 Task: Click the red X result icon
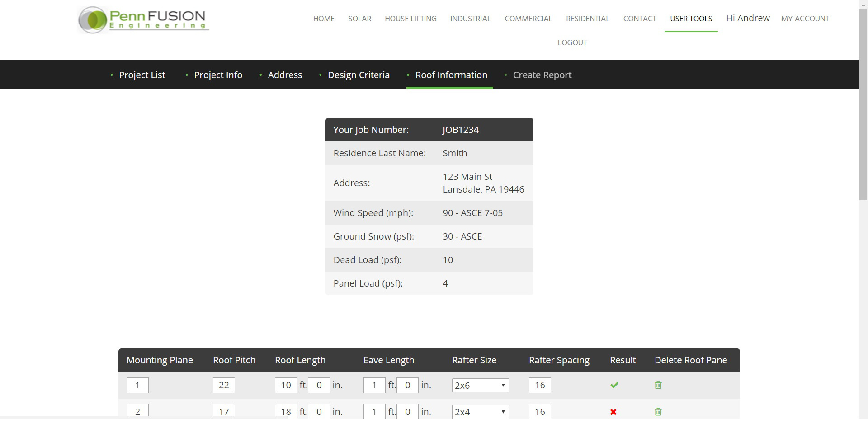(x=613, y=412)
